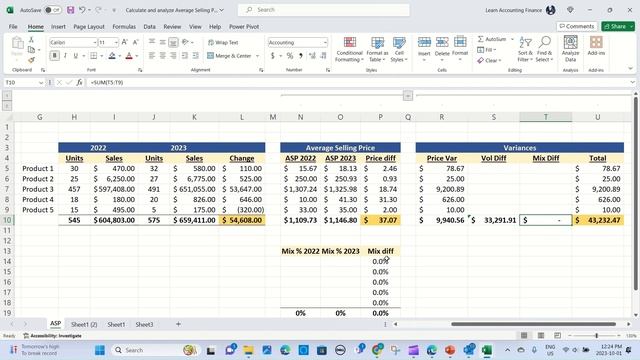Switch to the Formulas tab
640x360 pixels.
coord(124,27)
